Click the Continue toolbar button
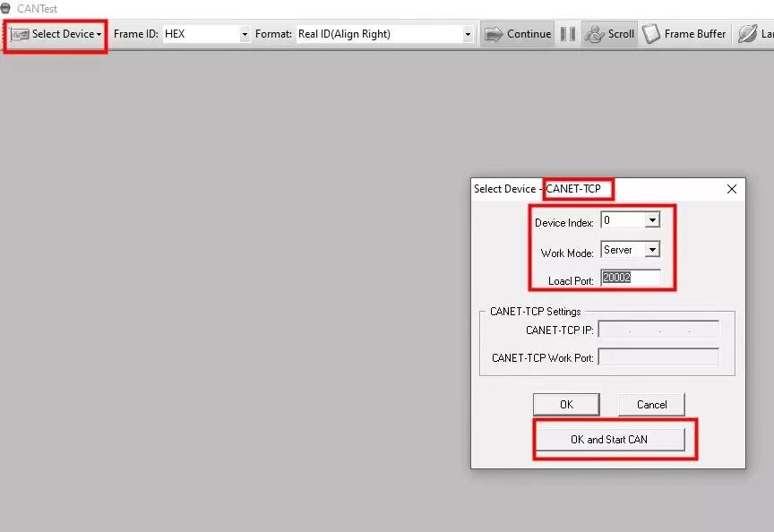Screen dimensions: 774x532 pyautogui.click(x=517, y=34)
